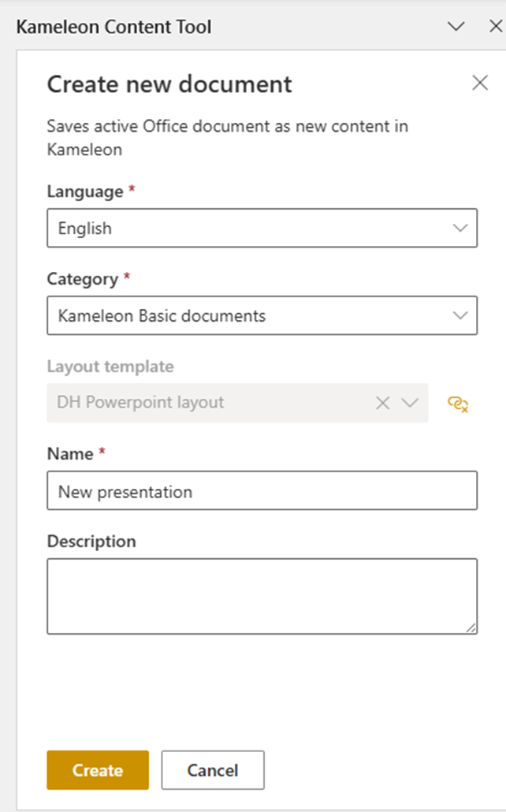
Task: Expand the Layout template dropdown arrow
Action: 409,403
